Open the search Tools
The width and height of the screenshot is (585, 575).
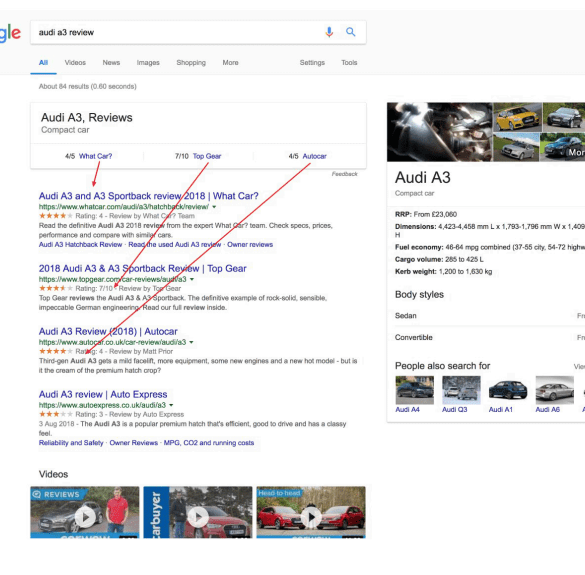pyautogui.click(x=349, y=62)
